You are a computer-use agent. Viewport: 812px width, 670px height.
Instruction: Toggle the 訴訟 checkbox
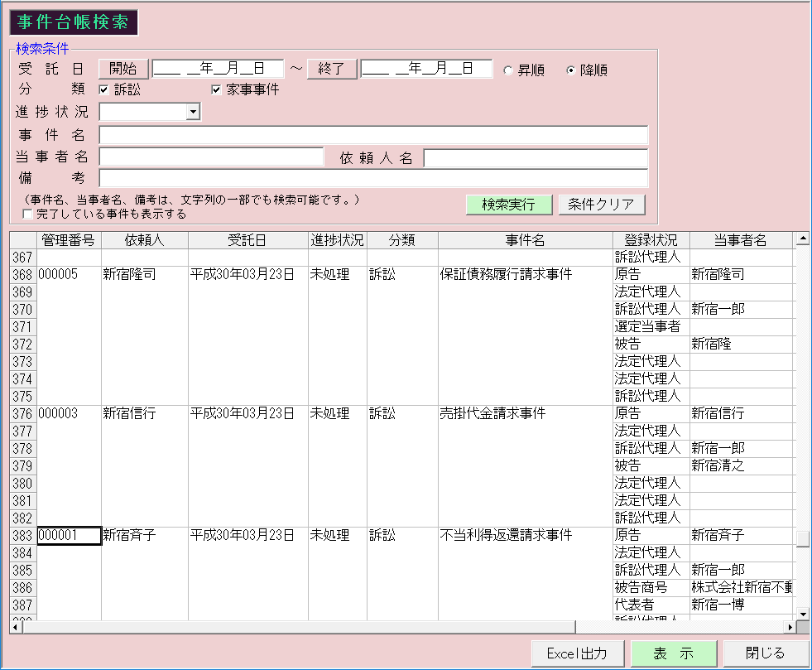pos(104,89)
